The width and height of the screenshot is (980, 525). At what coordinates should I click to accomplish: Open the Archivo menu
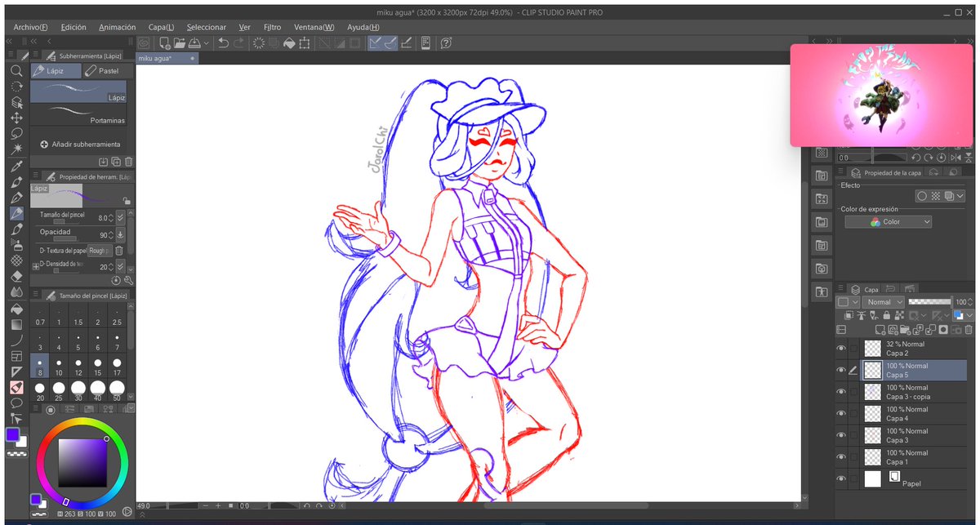[x=31, y=27]
